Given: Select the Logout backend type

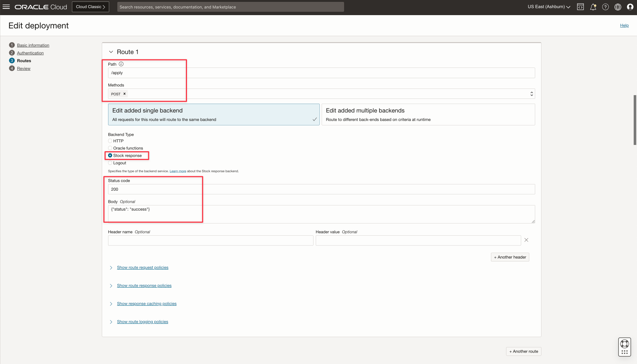Looking at the screenshot, I should (110, 163).
